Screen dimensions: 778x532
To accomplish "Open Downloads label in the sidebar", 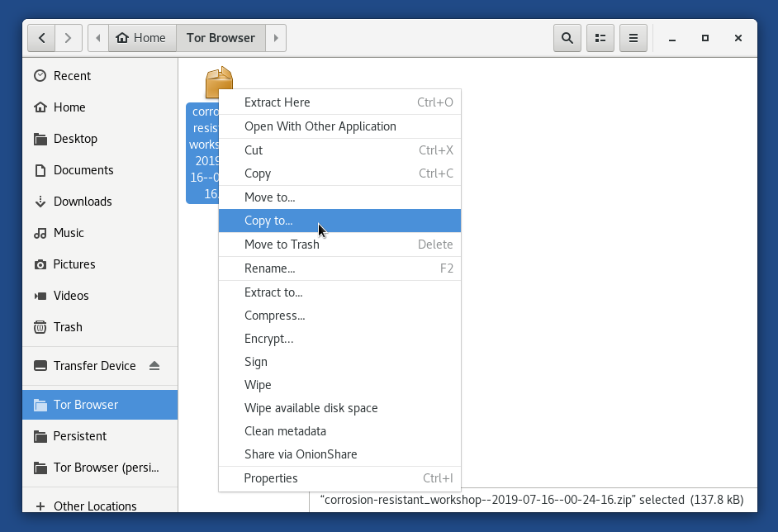I will point(83,202).
